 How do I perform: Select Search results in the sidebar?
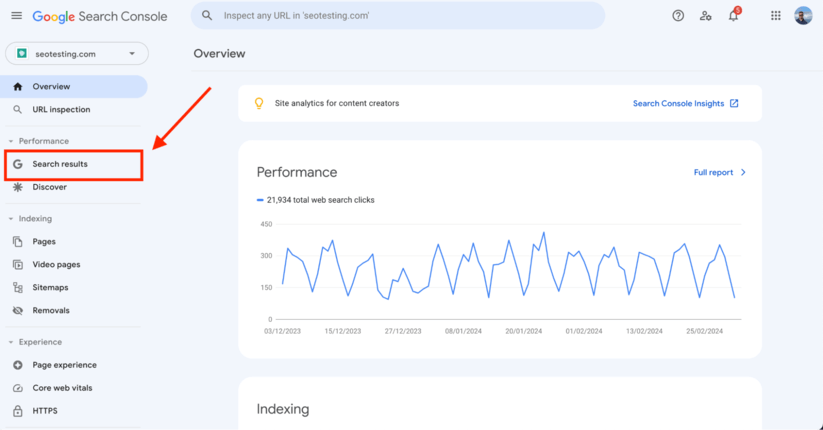(60, 164)
